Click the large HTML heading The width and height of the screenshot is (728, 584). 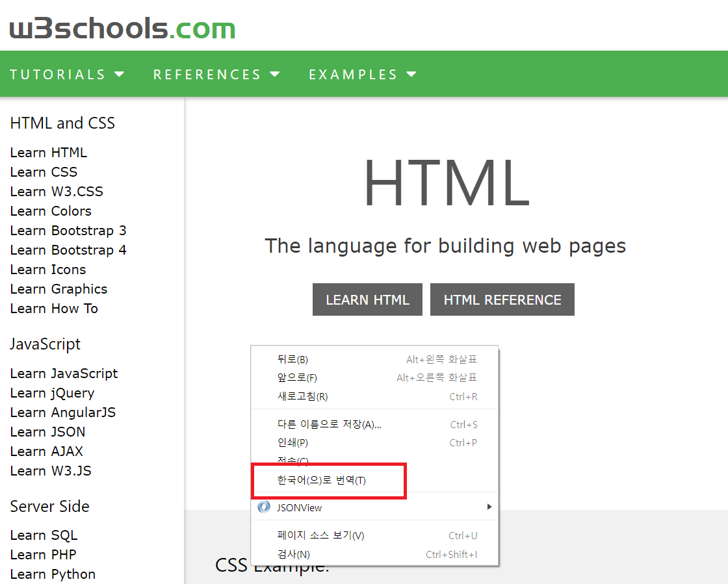pyautogui.click(x=447, y=183)
